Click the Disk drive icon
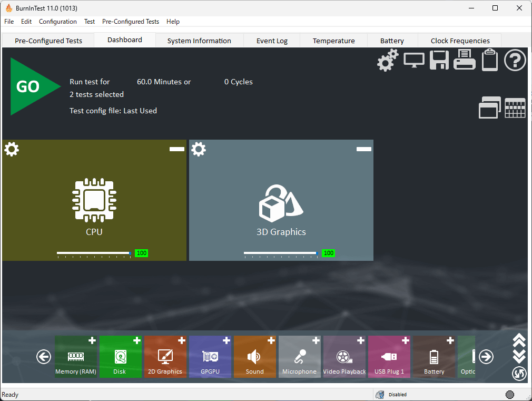This screenshot has height=401, width=532. (x=121, y=357)
